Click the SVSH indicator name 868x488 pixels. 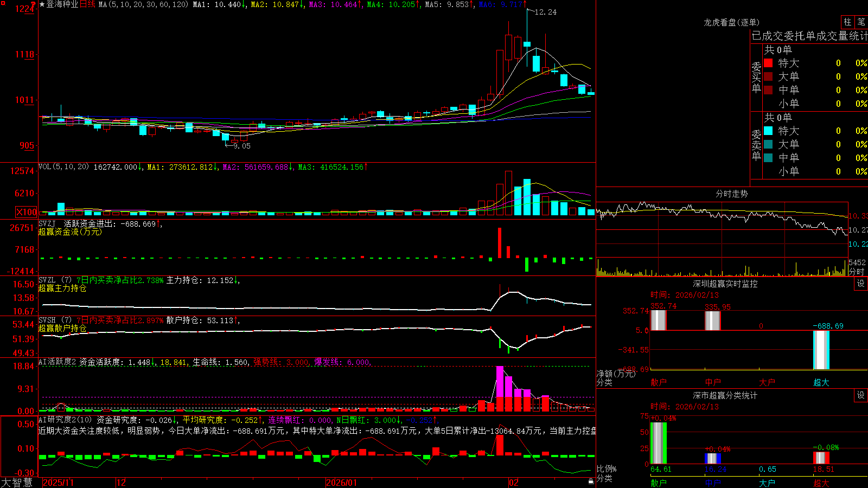coord(47,320)
